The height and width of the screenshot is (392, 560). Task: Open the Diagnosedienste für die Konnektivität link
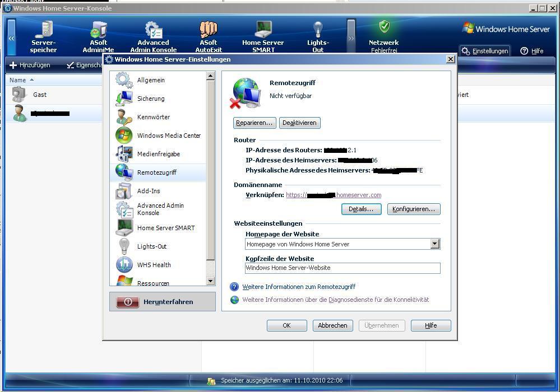point(336,300)
